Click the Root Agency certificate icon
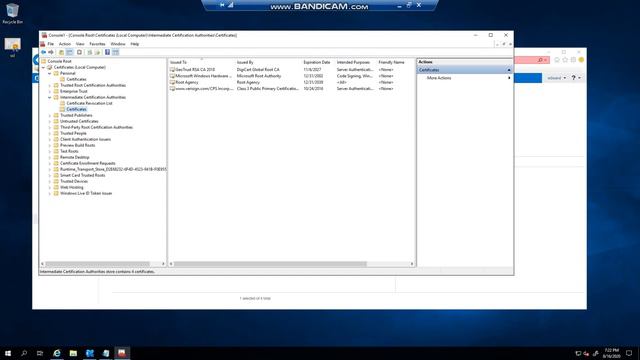 [x=172, y=82]
